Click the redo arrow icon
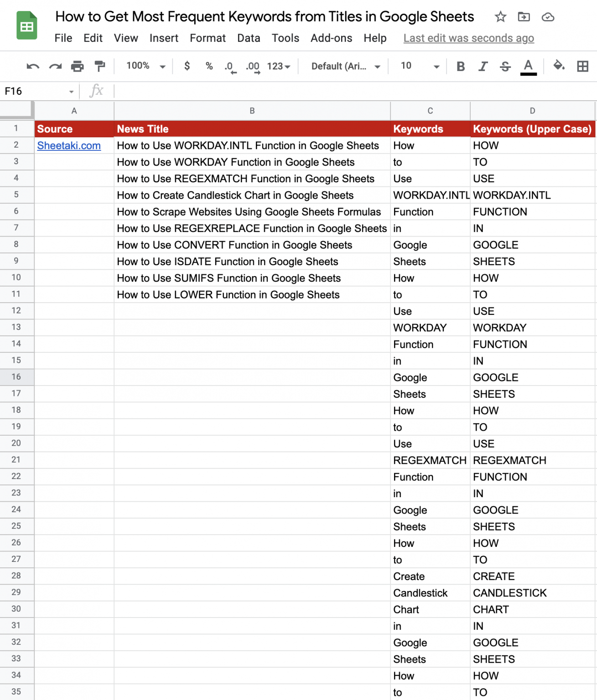 click(x=55, y=67)
